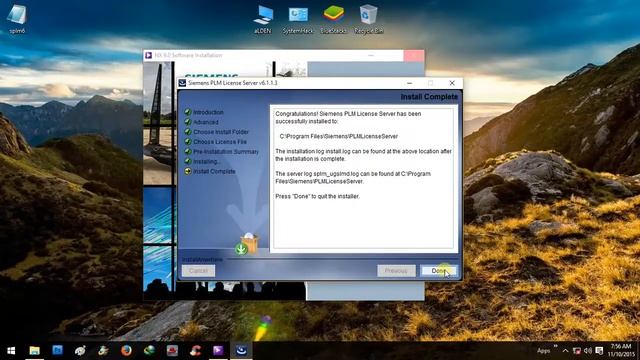Click 'Introduction' step label
The image size is (640, 360).
pyautogui.click(x=208, y=112)
